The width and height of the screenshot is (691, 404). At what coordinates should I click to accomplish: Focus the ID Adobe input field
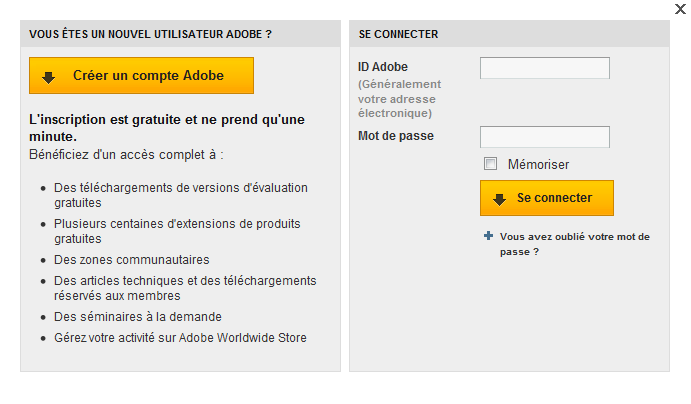pos(544,68)
